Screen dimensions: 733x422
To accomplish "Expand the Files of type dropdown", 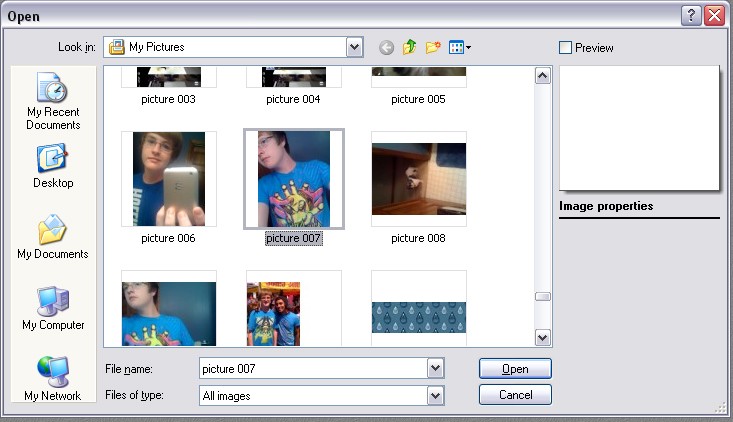I will click(435, 396).
